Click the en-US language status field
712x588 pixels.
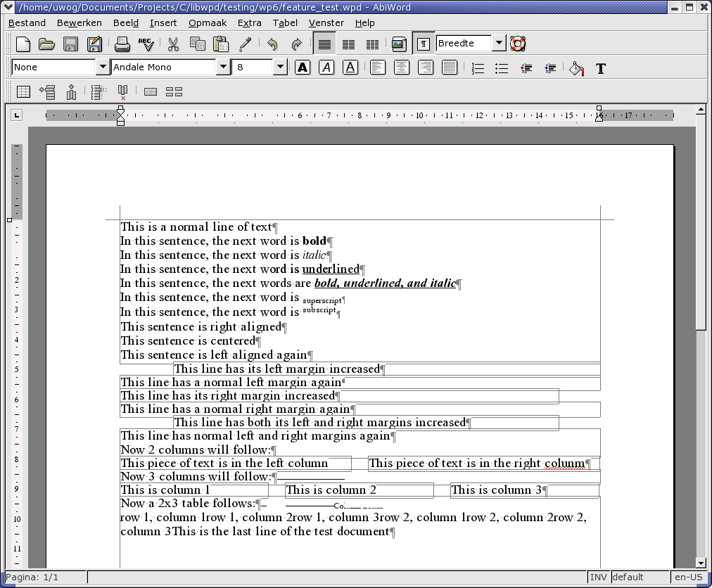click(688, 577)
